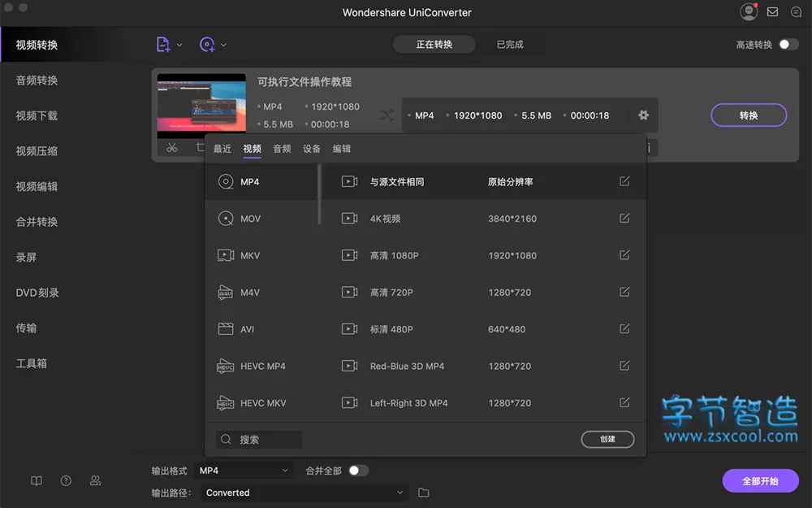812x508 pixels.
Task: Open the user guide book icon
Action: coord(37,480)
